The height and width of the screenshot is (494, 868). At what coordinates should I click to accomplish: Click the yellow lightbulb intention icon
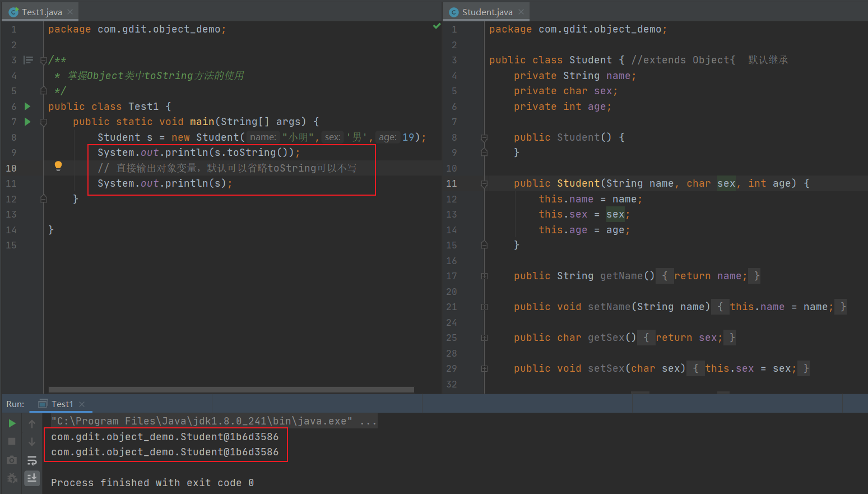[x=58, y=166]
